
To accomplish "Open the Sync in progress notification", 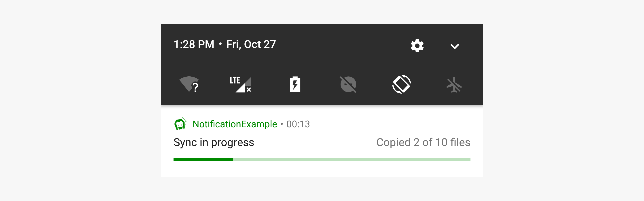I will pos(214,142).
